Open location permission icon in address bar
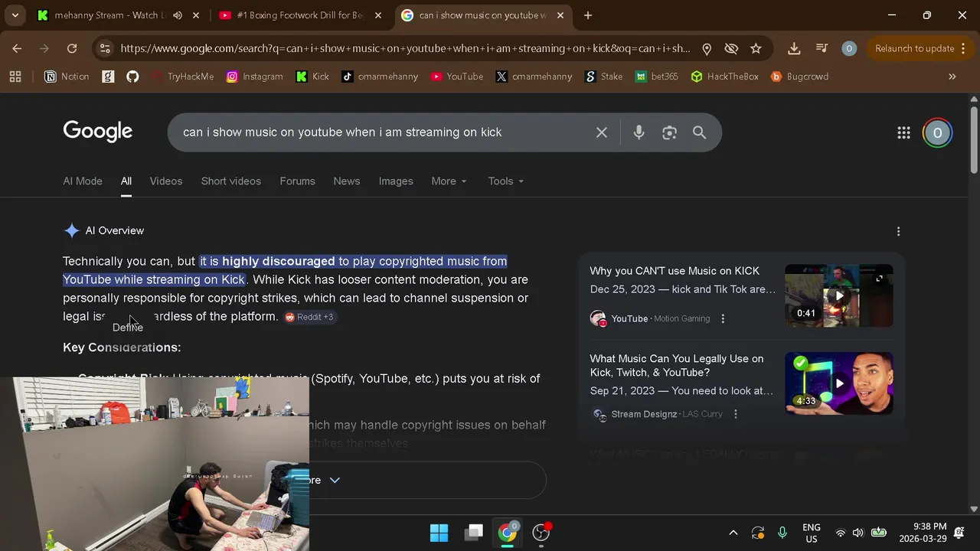Image resolution: width=980 pixels, height=551 pixels. (x=707, y=48)
